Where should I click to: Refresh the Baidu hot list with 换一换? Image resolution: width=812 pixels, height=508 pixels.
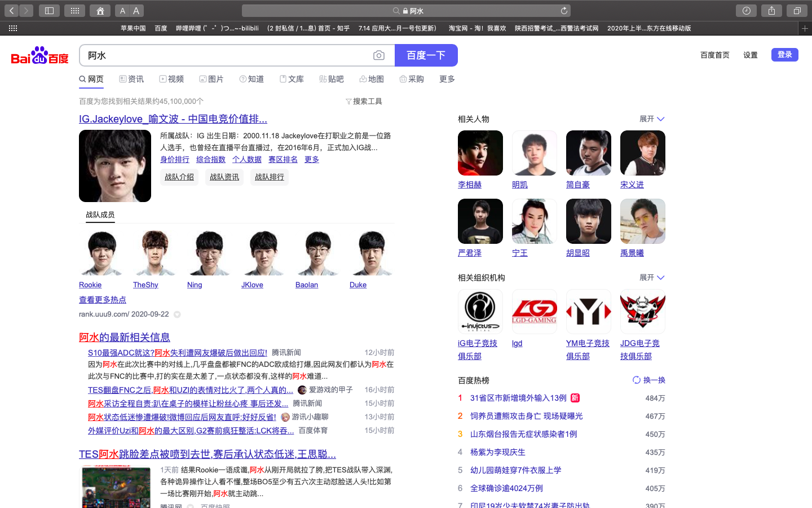(649, 380)
